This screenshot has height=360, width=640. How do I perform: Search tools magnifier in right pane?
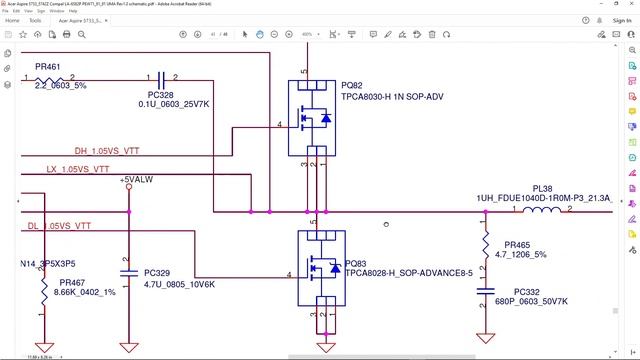(632, 50)
